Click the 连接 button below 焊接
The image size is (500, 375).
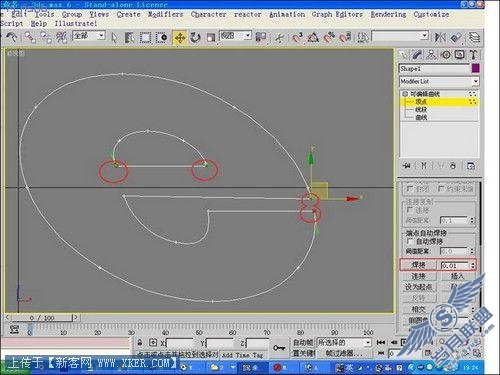tap(418, 276)
